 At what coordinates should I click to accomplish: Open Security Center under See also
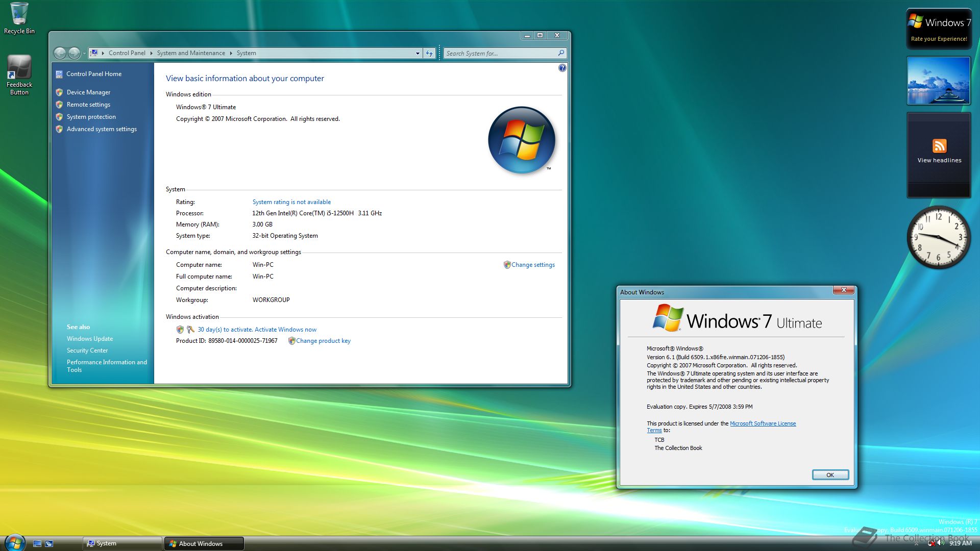[87, 350]
